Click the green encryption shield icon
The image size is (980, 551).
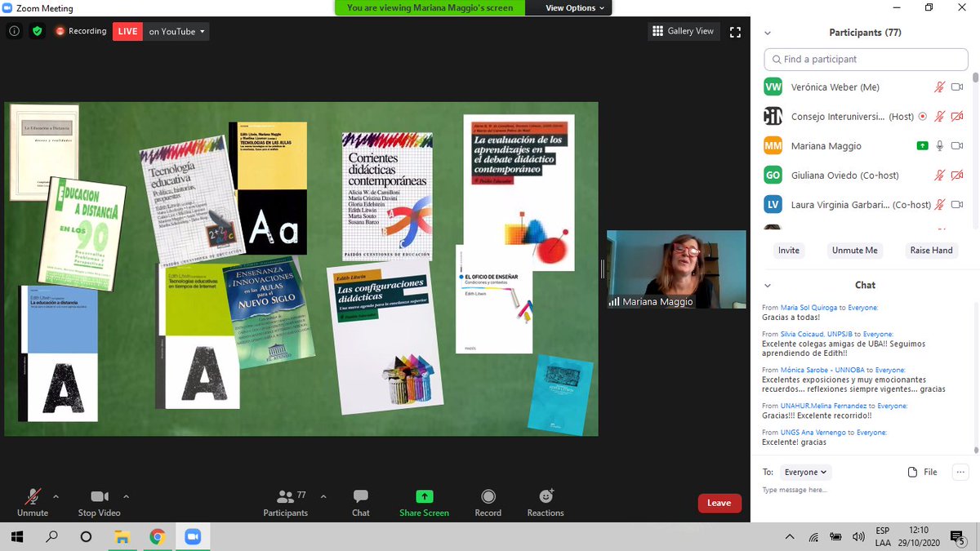(37, 31)
